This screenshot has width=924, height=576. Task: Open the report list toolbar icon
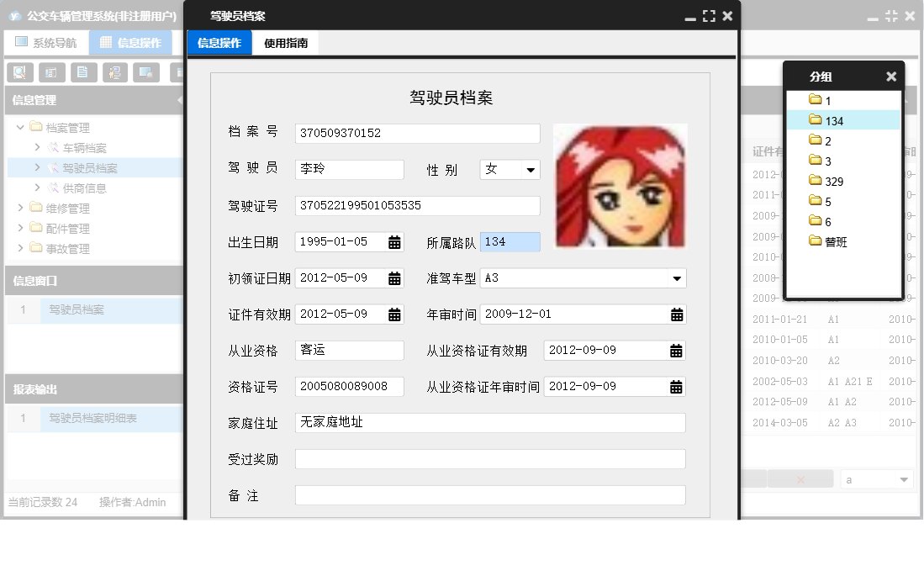[x=51, y=72]
